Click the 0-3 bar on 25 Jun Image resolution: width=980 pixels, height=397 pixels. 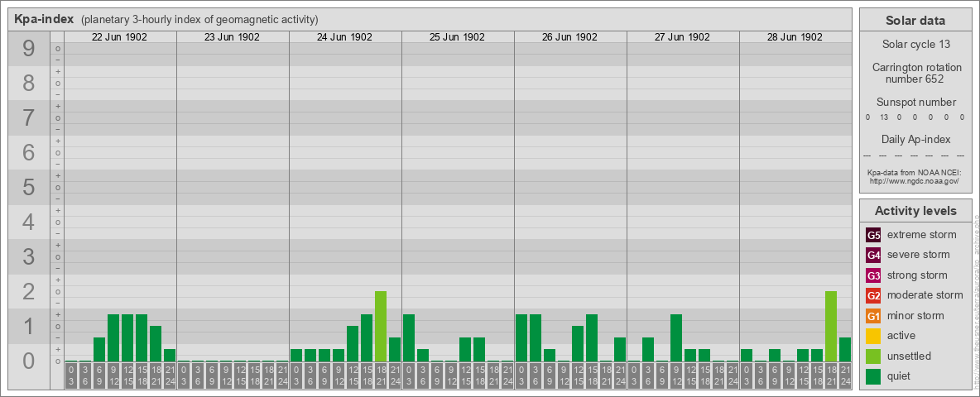point(409,338)
